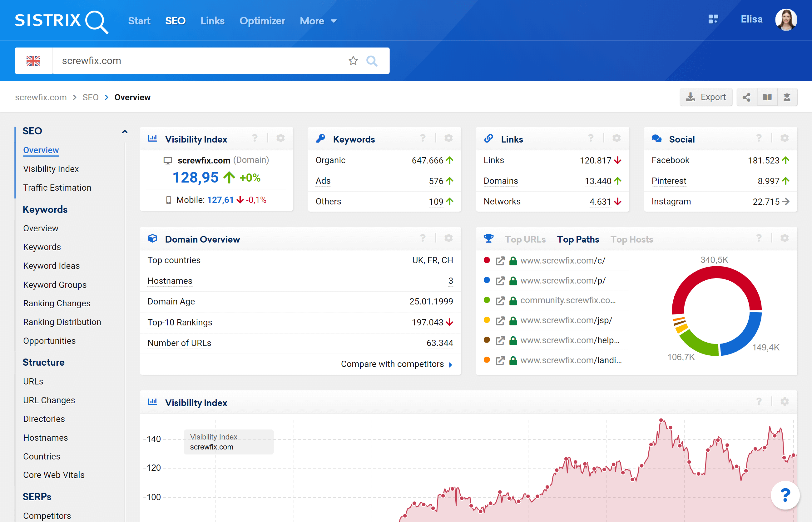
Task: Open the More dropdown in top navigation
Action: point(318,21)
